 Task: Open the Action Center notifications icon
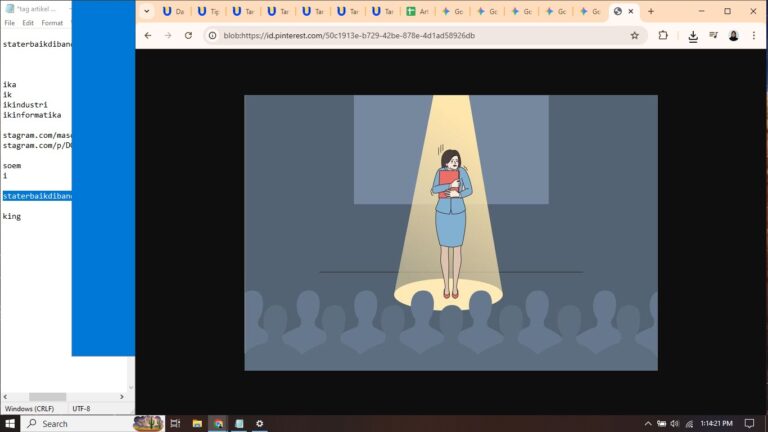(x=749, y=424)
